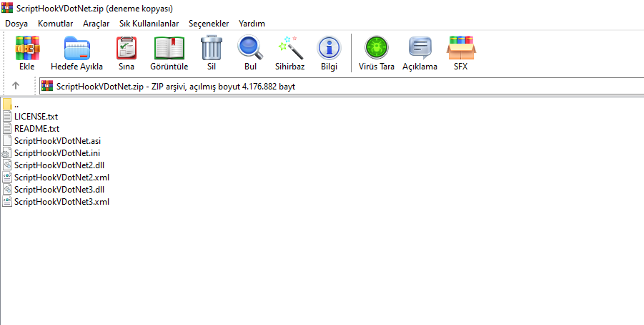644x325 pixels.
Task: Click Hedefe Ayıkla extract folder icon
Action: (76, 48)
